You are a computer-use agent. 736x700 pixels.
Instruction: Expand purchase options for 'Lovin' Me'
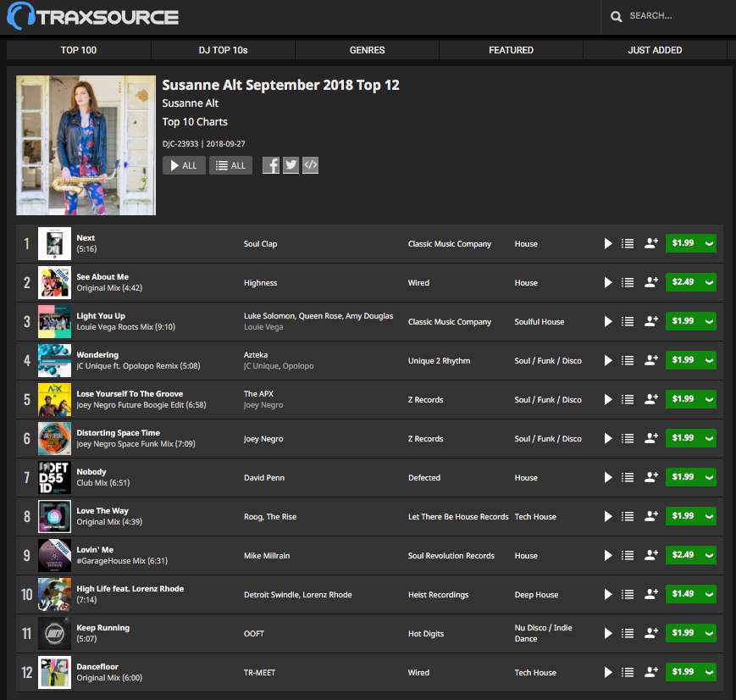(x=709, y=555)
